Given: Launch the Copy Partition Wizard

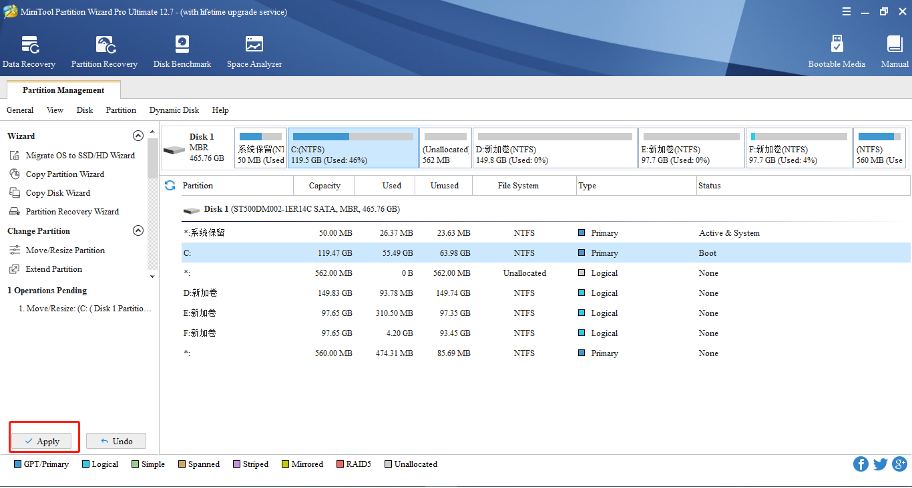Looking at the screenshot, I should [x=58, y=174].
